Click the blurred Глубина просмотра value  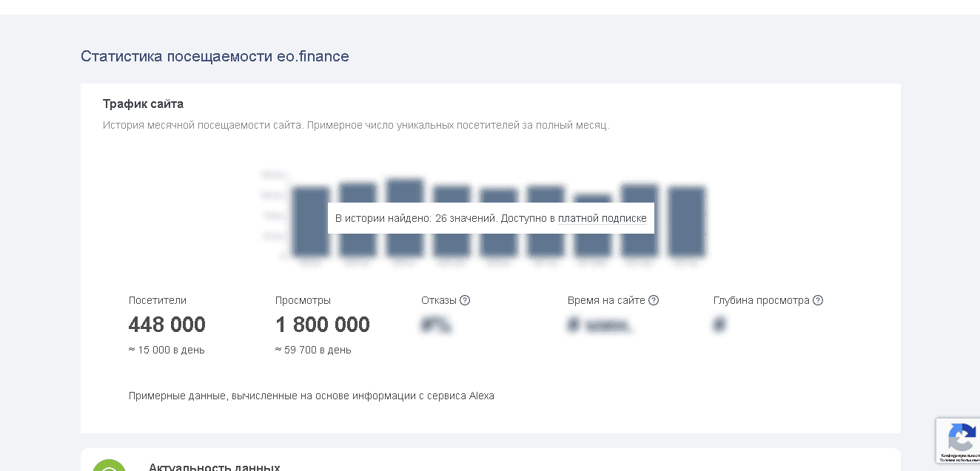(719, 325)
